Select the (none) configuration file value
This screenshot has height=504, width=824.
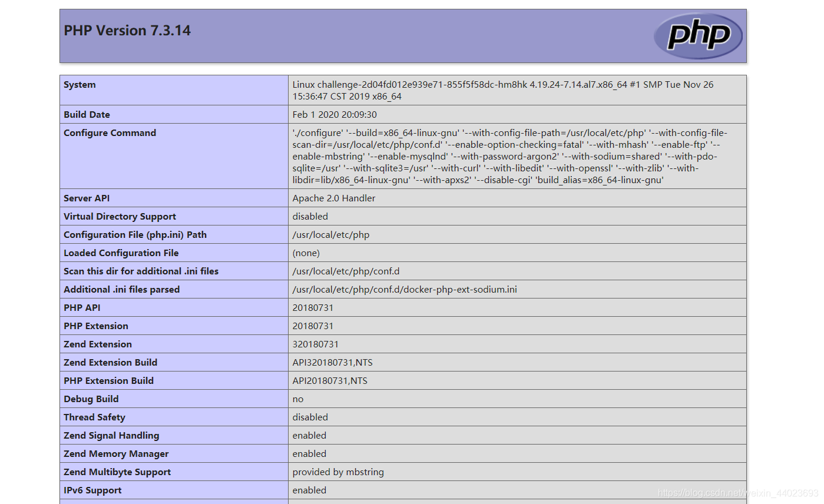click(x=306, y=253)
